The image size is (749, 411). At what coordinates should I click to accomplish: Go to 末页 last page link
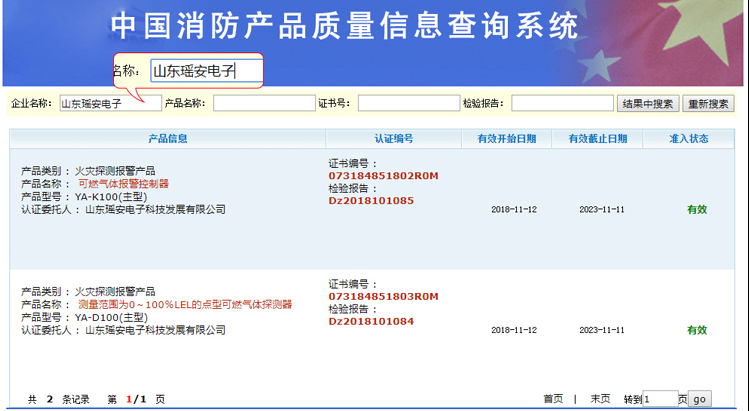coord(600,399)
